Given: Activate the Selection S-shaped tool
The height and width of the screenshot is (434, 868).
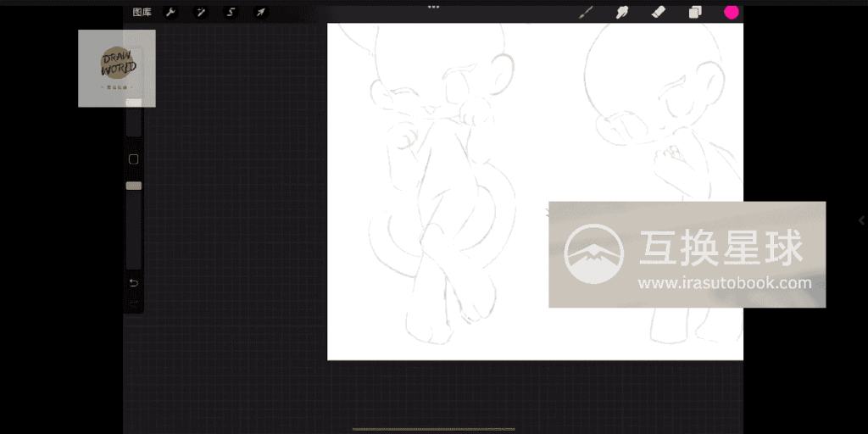Looking at the screenshot, I should point(231,13).
